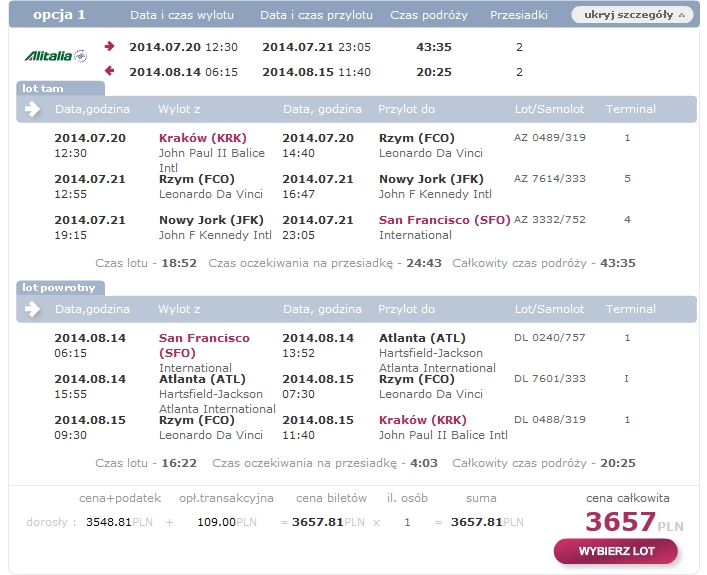The height and width of the screenshot is (575, 707).
Task: Click summary travel time 20:25 in top row
Action: 434,72
